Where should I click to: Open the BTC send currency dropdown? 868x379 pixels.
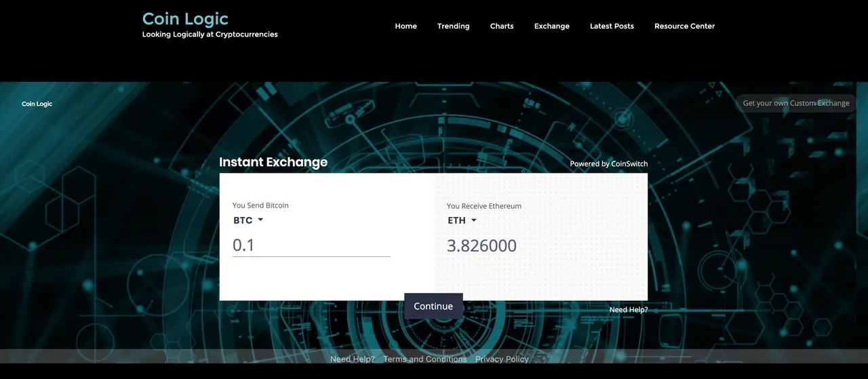[248, 220]
